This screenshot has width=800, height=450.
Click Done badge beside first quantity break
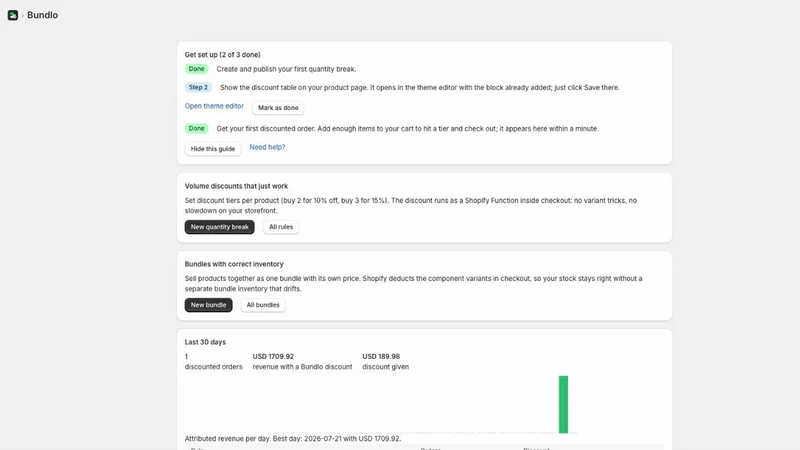pos(196,69)
